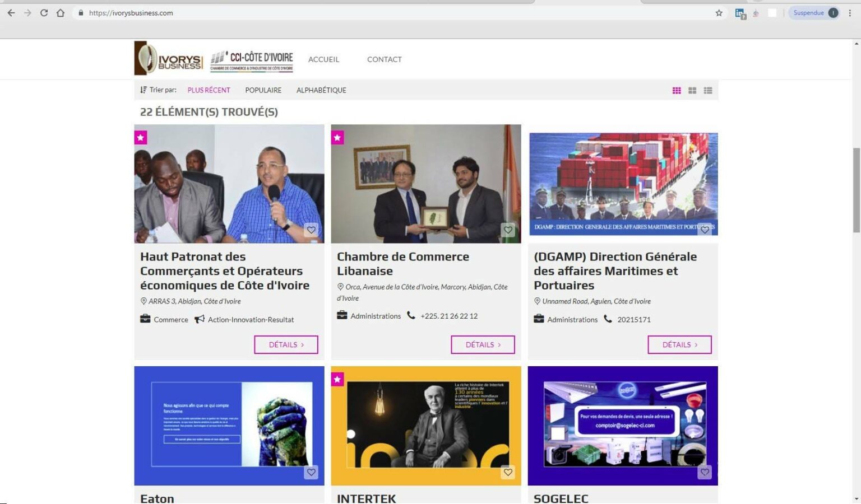Image resolution: width=861 pixels, height=504 pixels.
Task: Open Details for Chambre de Commerce Libanaise
Action: click(x=483, y=345)
